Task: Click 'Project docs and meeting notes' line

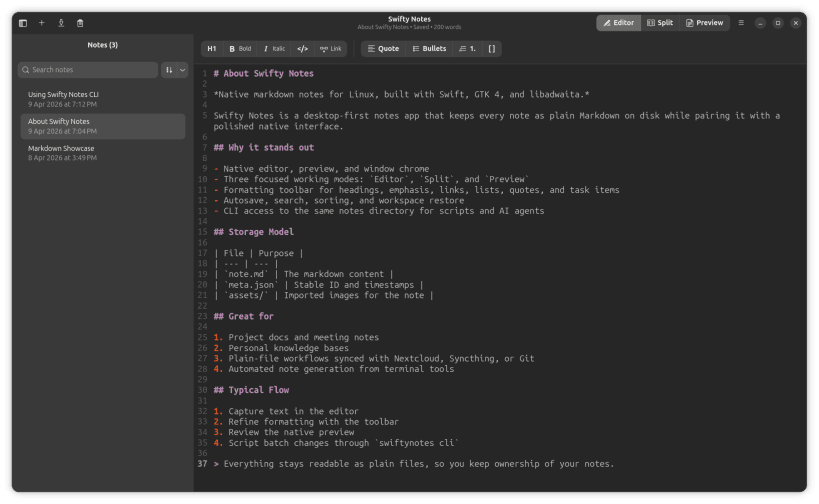Action: point(296,337)
